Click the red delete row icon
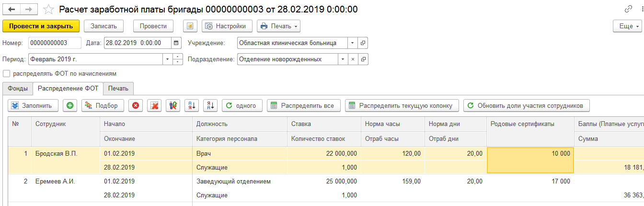Viewport: 644px width, 206px height. 135,105
